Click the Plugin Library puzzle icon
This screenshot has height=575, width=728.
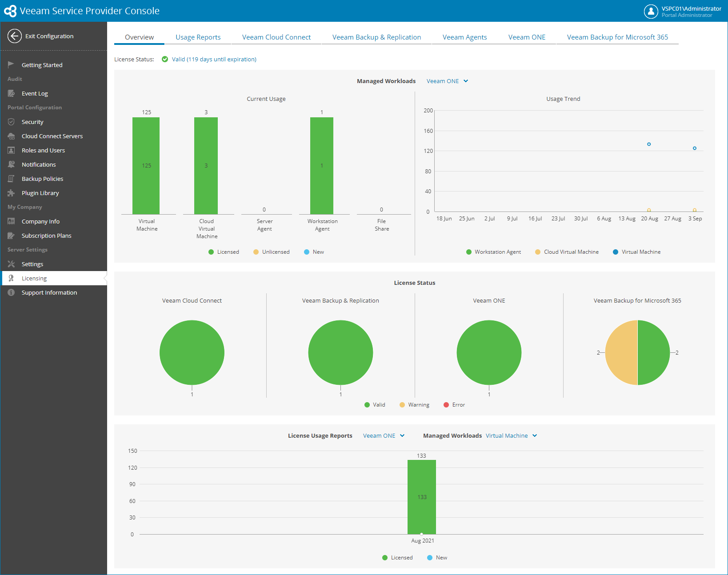(11, 193)
